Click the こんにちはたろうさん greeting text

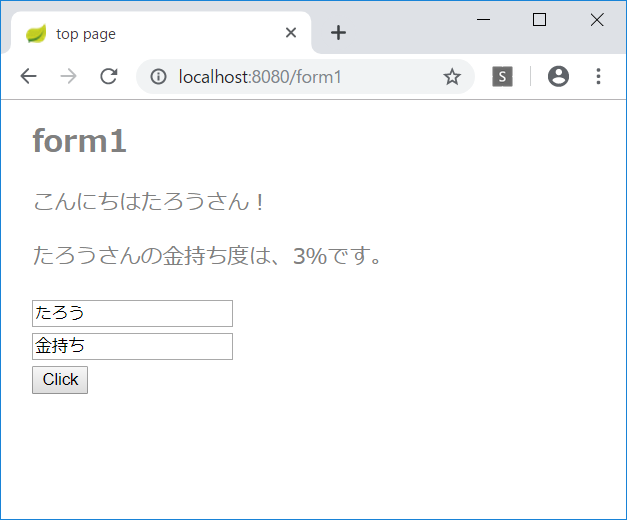click(150, 201)
